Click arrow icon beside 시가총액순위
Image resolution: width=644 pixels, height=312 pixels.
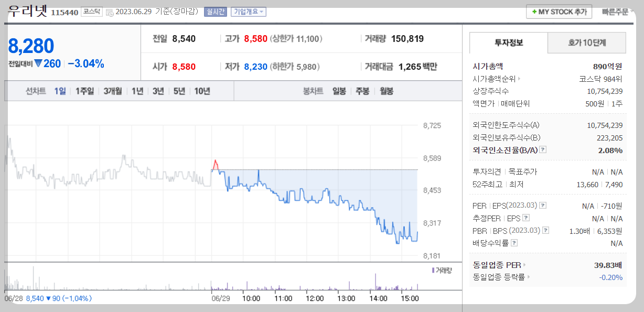coord(519,79)
